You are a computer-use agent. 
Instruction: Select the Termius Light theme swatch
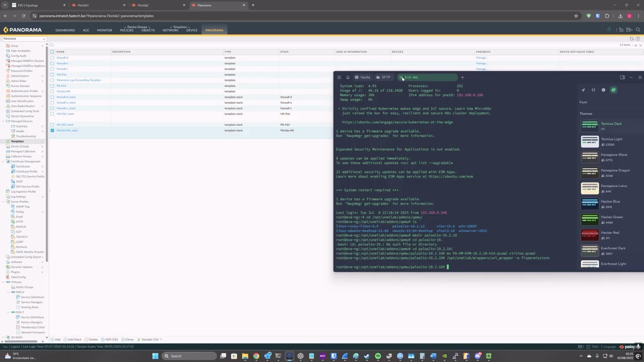590,141
